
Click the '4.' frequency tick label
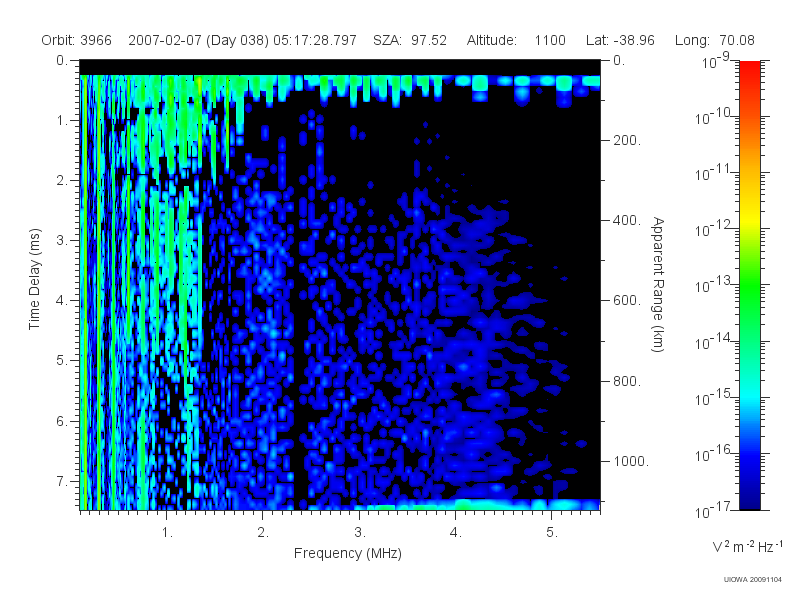pos(456,533)
